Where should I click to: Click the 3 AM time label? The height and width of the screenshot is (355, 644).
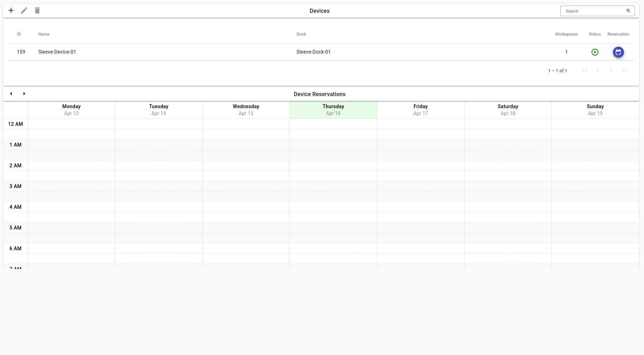click(16, 186)
